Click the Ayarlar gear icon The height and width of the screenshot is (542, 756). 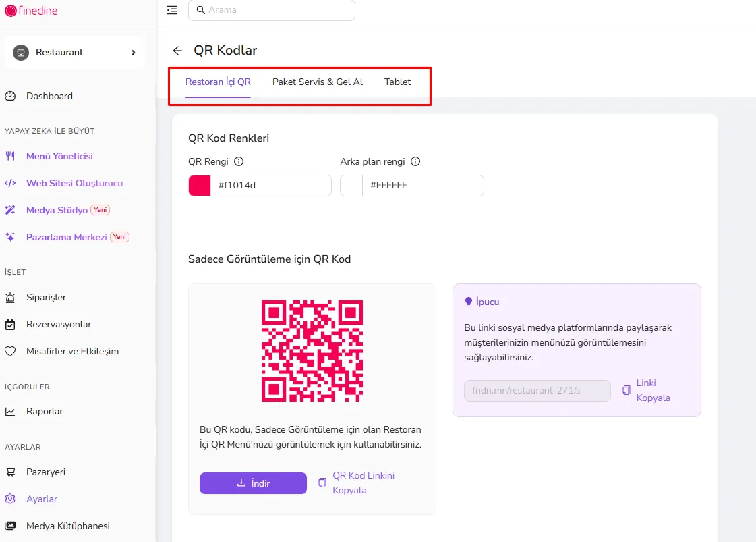click(x=10, y=499)
